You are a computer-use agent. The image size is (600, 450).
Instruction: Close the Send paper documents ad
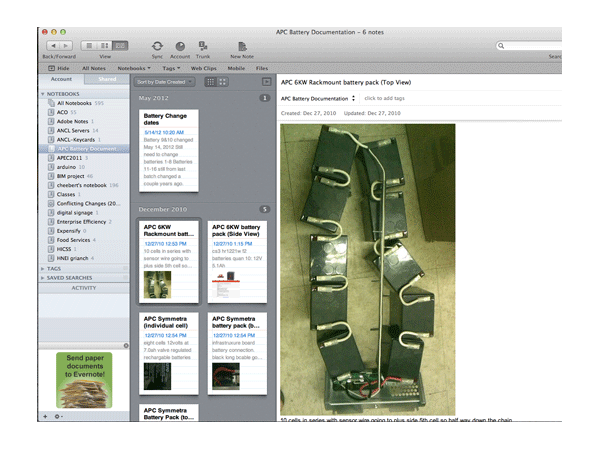[x=126, y=346]
